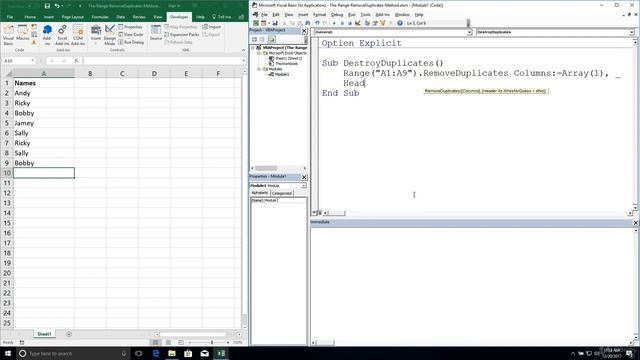Click View Code icon in Project Explorer

tap(255, 40)
